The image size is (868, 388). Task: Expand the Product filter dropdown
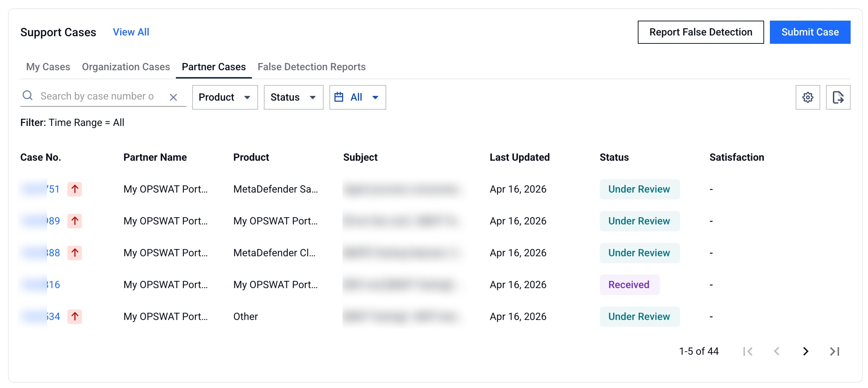(225, 97)
